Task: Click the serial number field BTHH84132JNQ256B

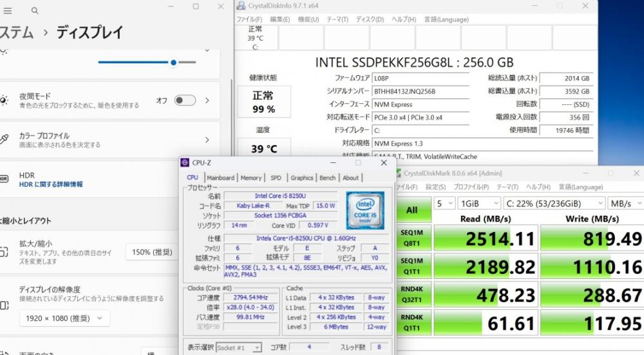Action: (x=421, y=91)
